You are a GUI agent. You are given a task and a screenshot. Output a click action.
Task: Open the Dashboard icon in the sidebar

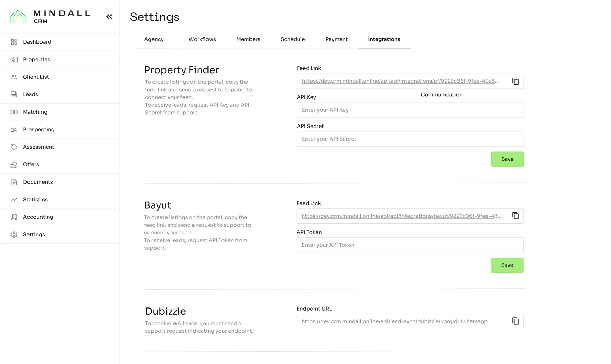coord(14,42)
